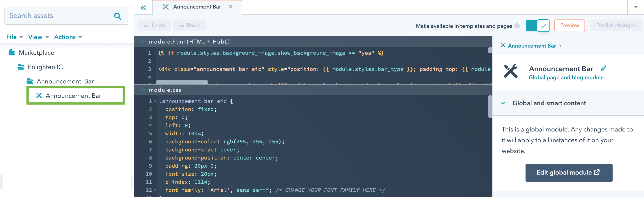Screen dimensions: 644x197
Task: Fold CSS rule at line 1
Action: click(x=155, y=101)
